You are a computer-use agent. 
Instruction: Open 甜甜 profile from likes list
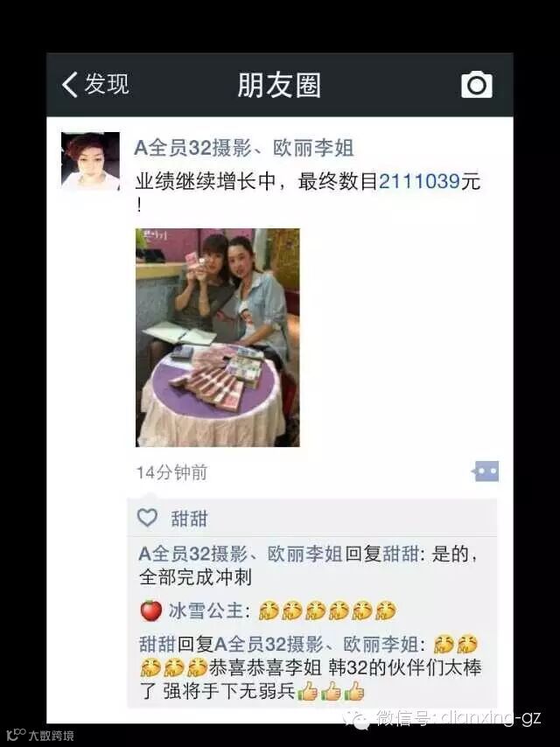pyautogui.click(x=190, y=519)
